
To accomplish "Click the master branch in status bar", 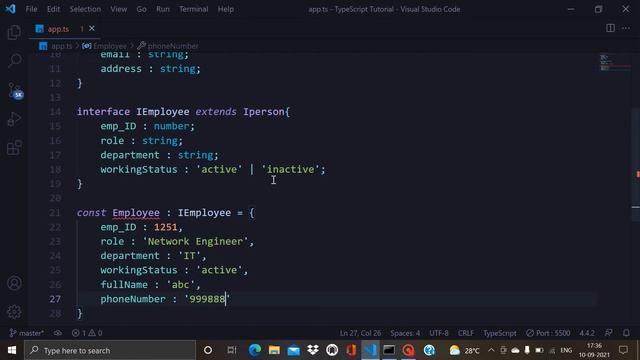I will click(x=26, y=333).
